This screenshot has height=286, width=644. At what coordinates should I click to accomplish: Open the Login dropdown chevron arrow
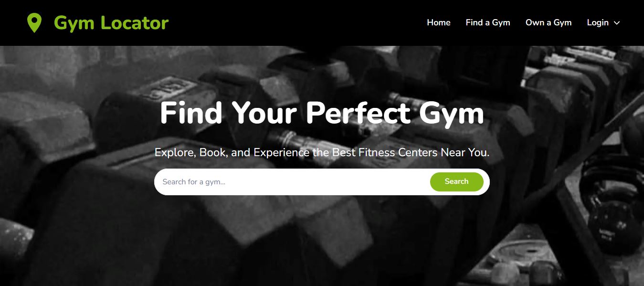click(x=616, y=23)
